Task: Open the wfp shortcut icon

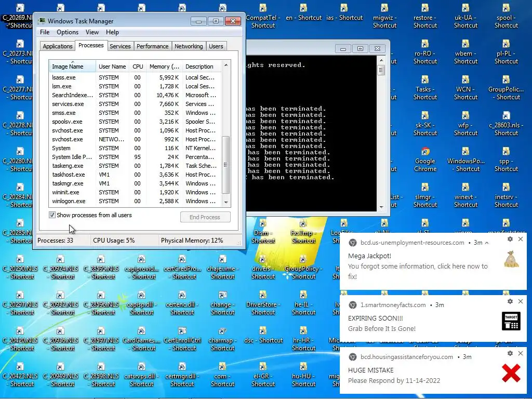Action: pos(465,124)
